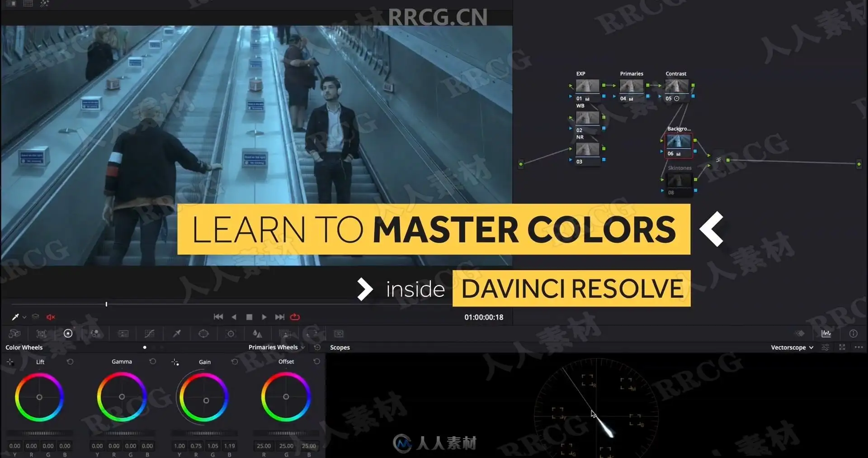Reset the Lift color wheel
The image size is (868, 458).
pyautogui.click(x=70, y=362)
